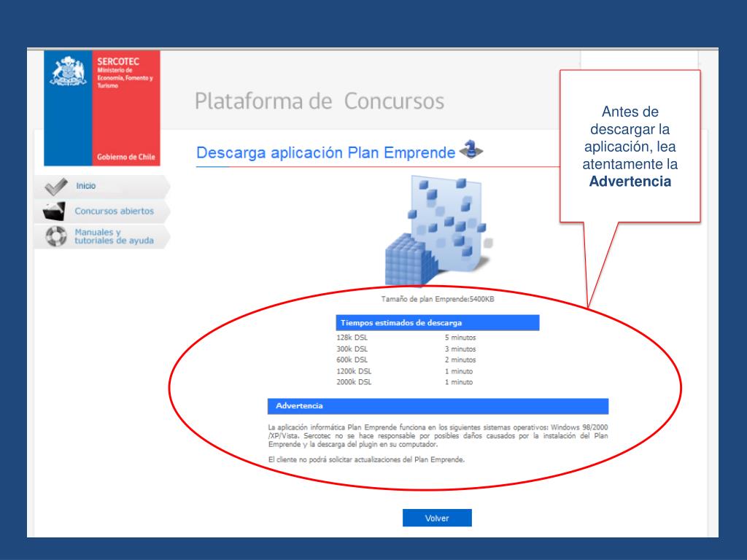Open Manuales y tutoriales de ayuda
The height and width of the screenshot is (560, 747).
(101, 237)
